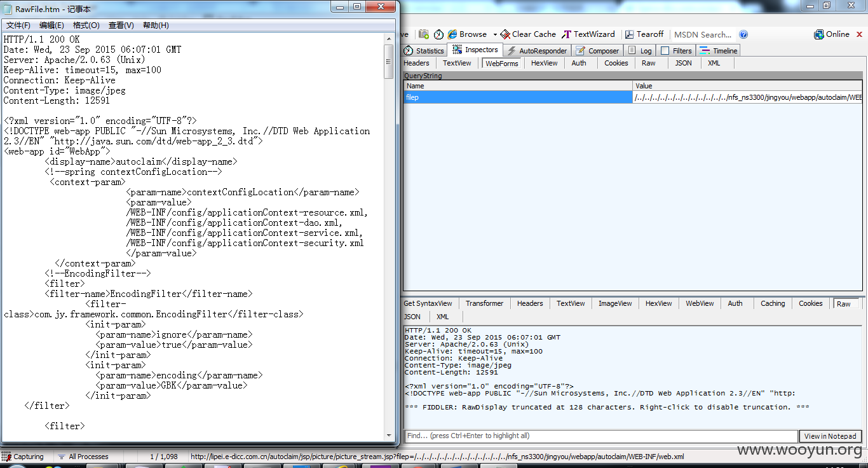Open response XML tab in lower panel
Viewport: 868px width, 468px height.
(x=442, y=317)
